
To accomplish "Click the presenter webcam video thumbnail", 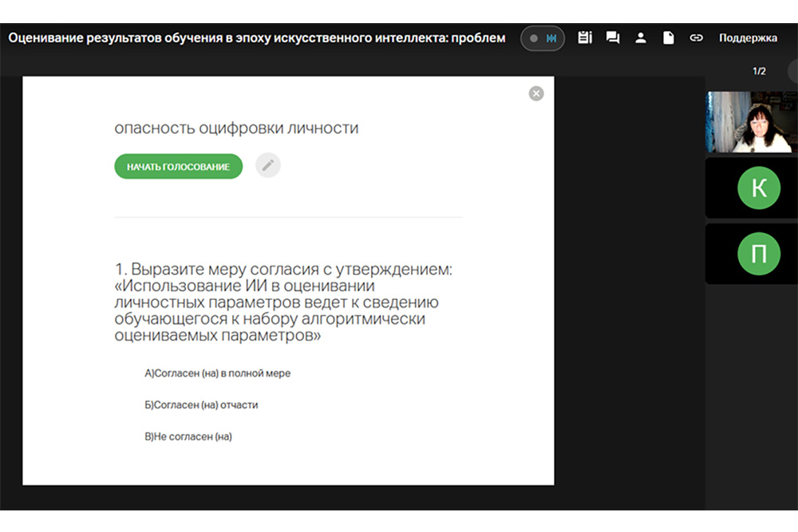I will (x=749, y=122).
